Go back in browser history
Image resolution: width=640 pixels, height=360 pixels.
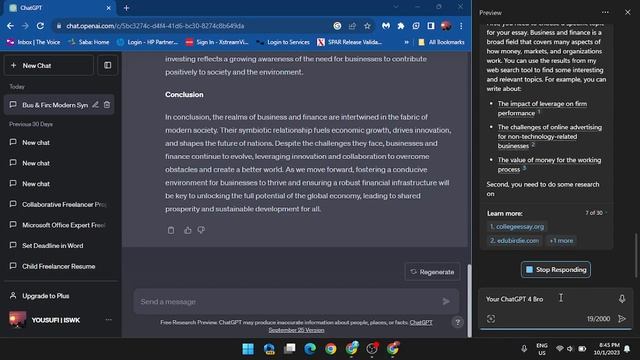click(10, 26)
